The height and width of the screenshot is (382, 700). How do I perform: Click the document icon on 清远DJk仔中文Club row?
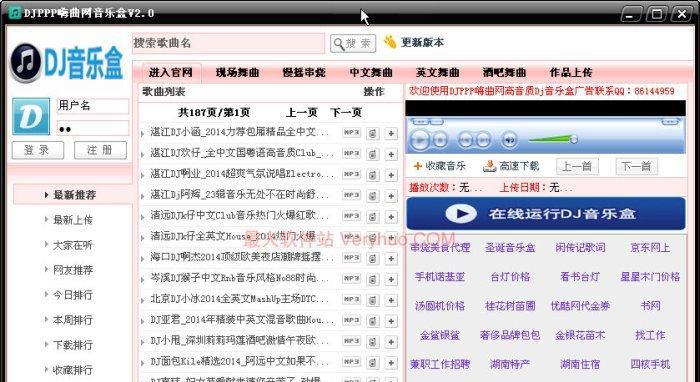tap(372, 217)
